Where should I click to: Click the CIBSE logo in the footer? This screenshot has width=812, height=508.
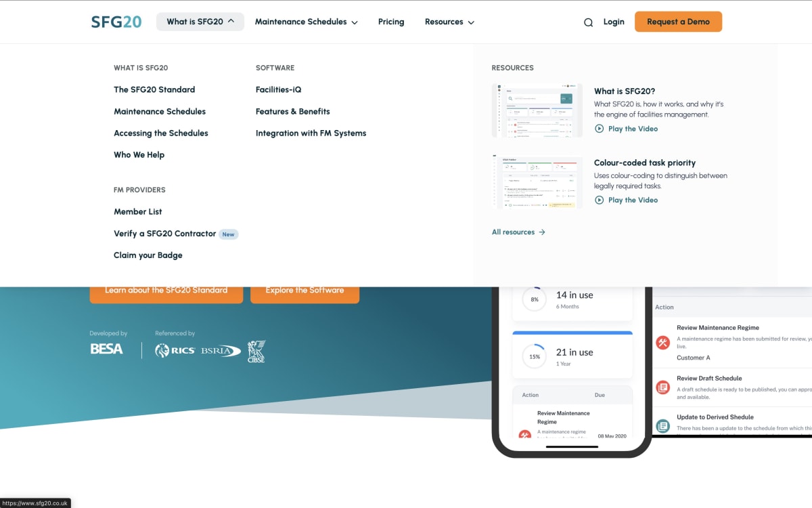tap(255, 351)
